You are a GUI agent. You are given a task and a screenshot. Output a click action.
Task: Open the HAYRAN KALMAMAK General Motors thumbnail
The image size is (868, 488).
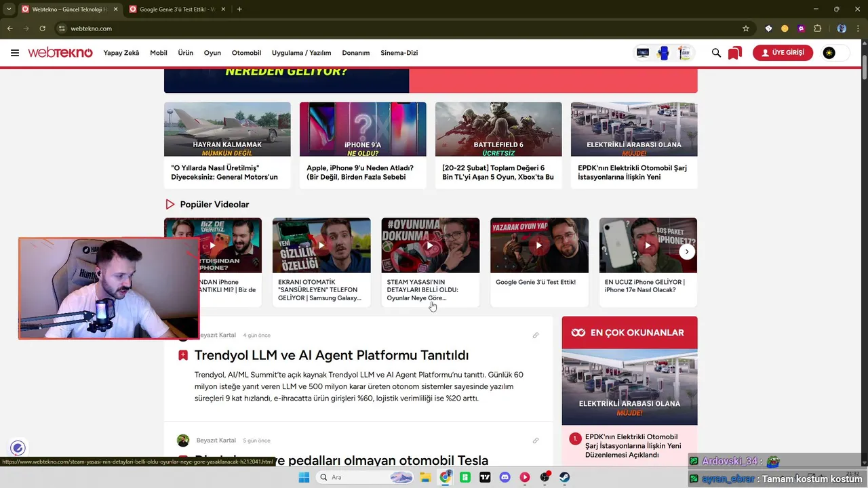(x=227, y=129)
